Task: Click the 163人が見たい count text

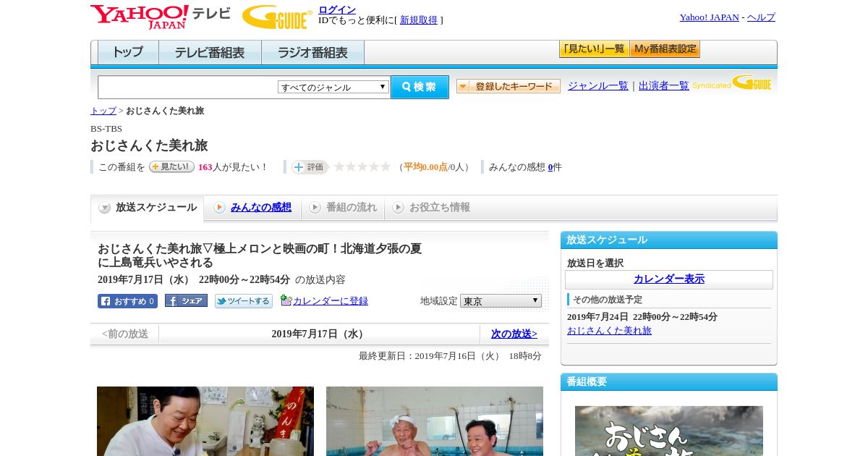Action: tap(233, 167)
